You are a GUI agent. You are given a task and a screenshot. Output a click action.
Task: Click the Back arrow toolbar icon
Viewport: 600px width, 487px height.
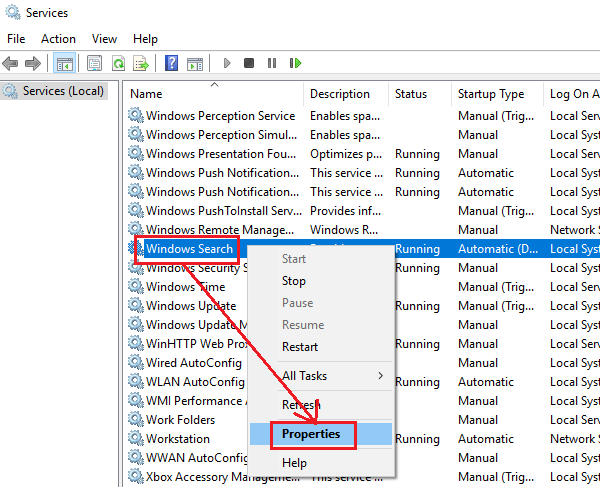coord(10,63)
